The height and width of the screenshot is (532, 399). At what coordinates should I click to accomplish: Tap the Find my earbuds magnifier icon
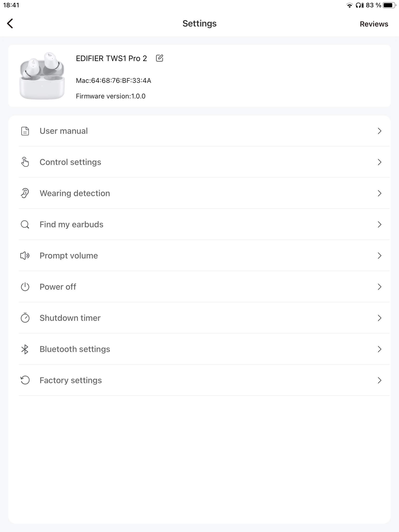(x=25, y=224)
